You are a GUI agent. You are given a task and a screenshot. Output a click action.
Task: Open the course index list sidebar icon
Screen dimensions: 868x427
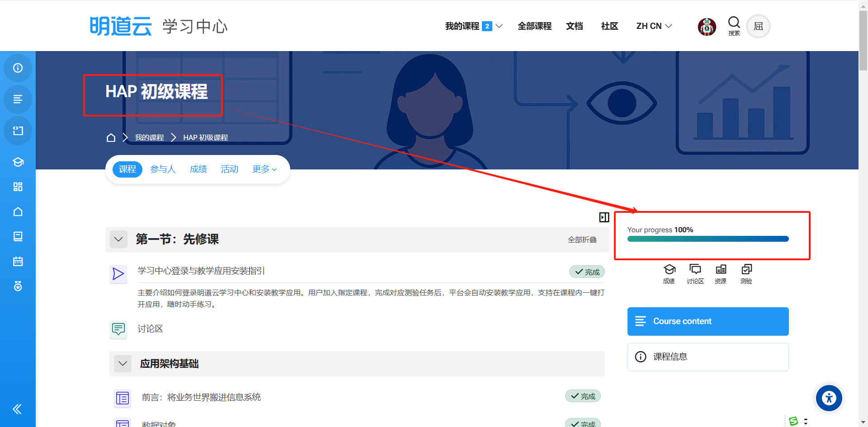point(18,99)
